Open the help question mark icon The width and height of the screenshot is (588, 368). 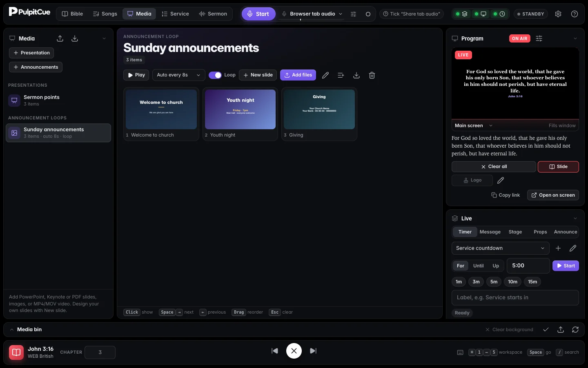575,14
